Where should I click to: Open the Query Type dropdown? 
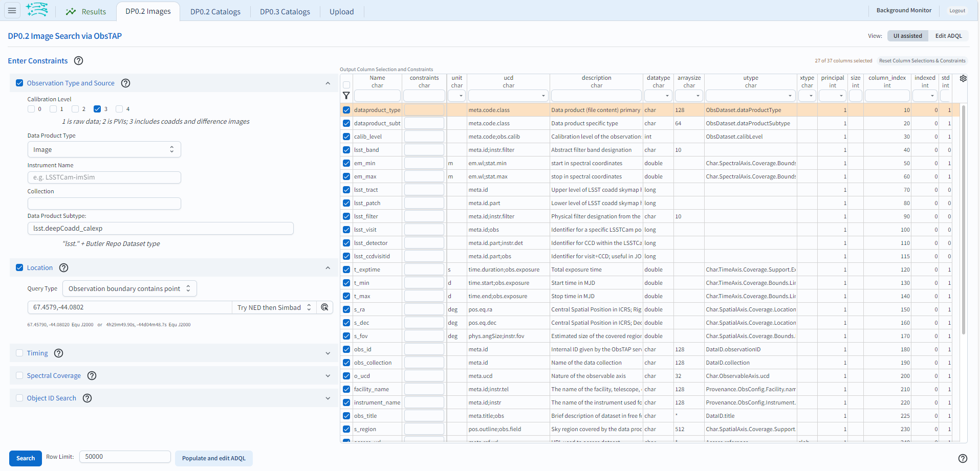129,288
